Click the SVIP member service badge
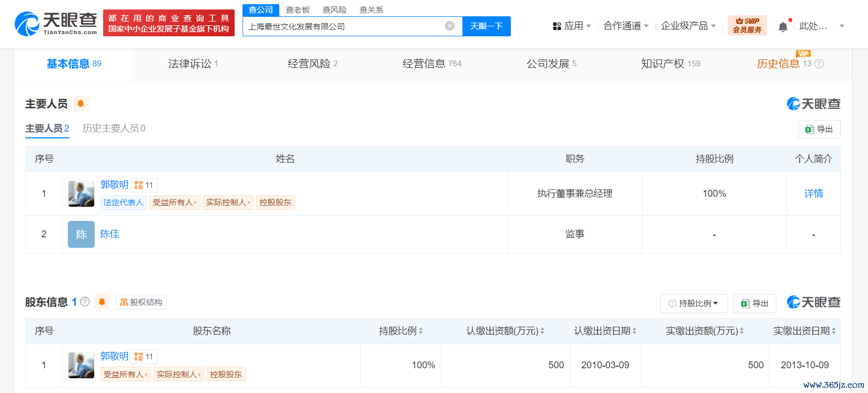Screen dimensions: 868x393 click(747, 26)
